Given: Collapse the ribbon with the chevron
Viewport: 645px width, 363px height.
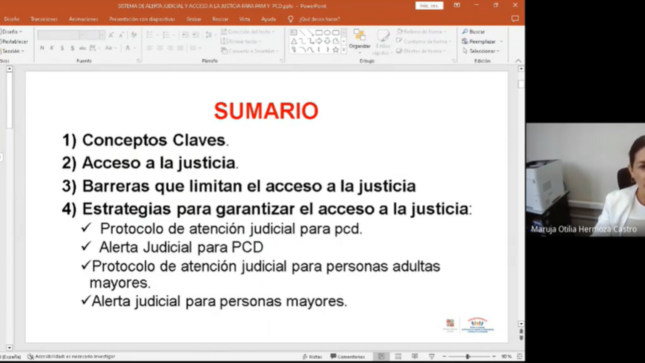Looking at the screenshot, I should tap(518, 61).
